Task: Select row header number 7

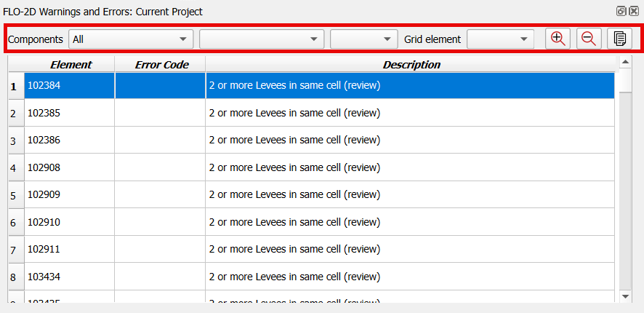Action: [14, 250]
